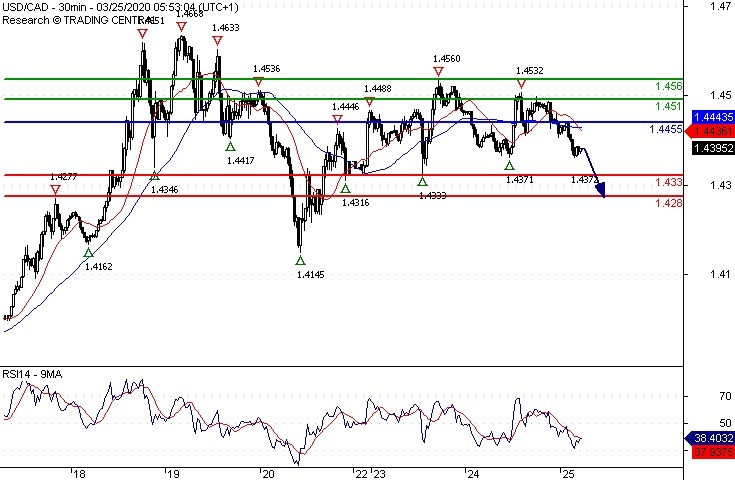Select the green triangle marker above 1.4346
735x480 pixels.
tap(155, 175)
